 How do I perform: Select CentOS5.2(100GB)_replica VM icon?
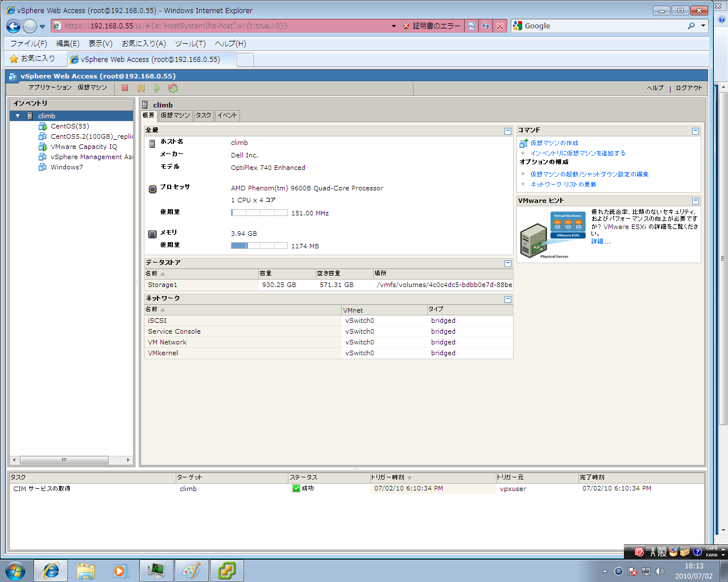pos(43,136)
